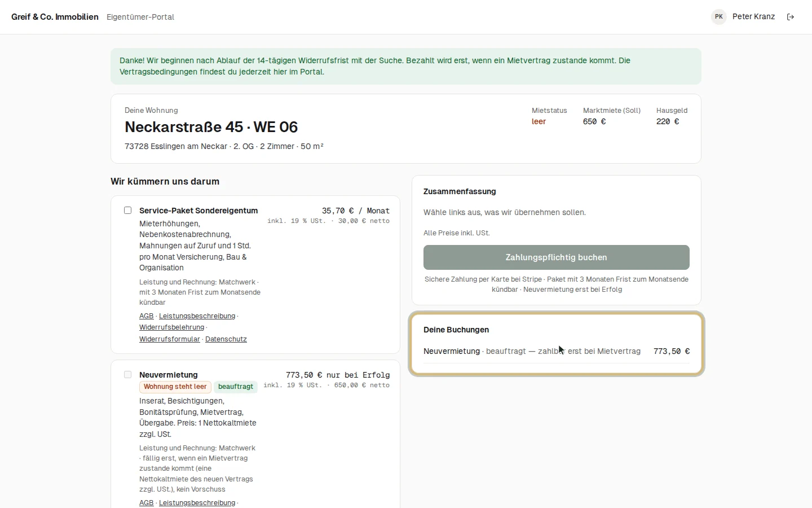Image resolution: width=812 pixels, height=508 pixels.
Task: Click the heading Neckarstraße 45 · WE 06
Action: 211,127
